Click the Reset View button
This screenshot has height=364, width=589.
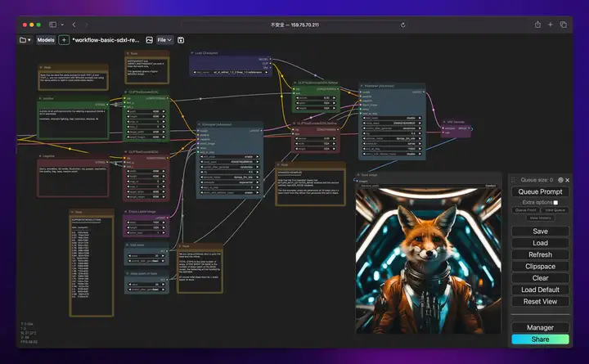(x=540, y=301)
